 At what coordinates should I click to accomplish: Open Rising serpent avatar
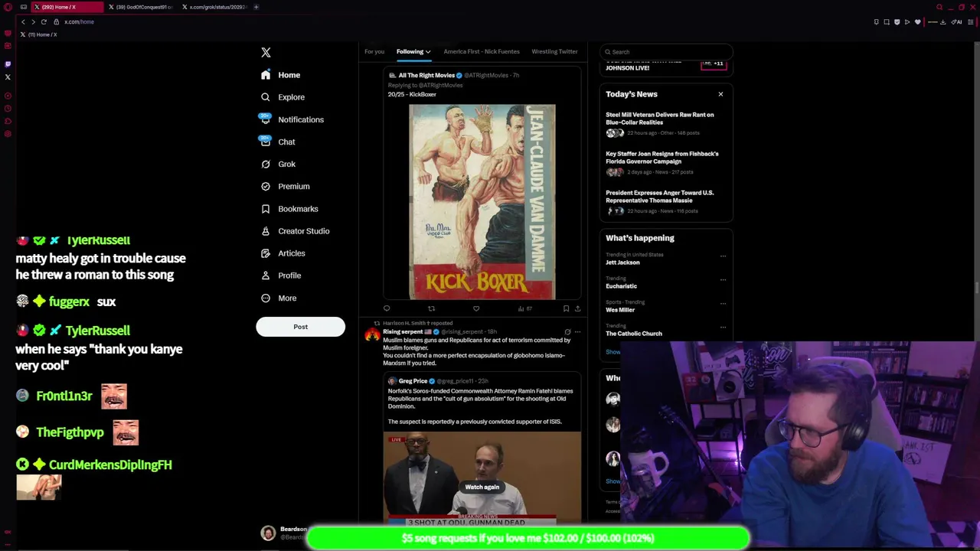tap(372, 335)
